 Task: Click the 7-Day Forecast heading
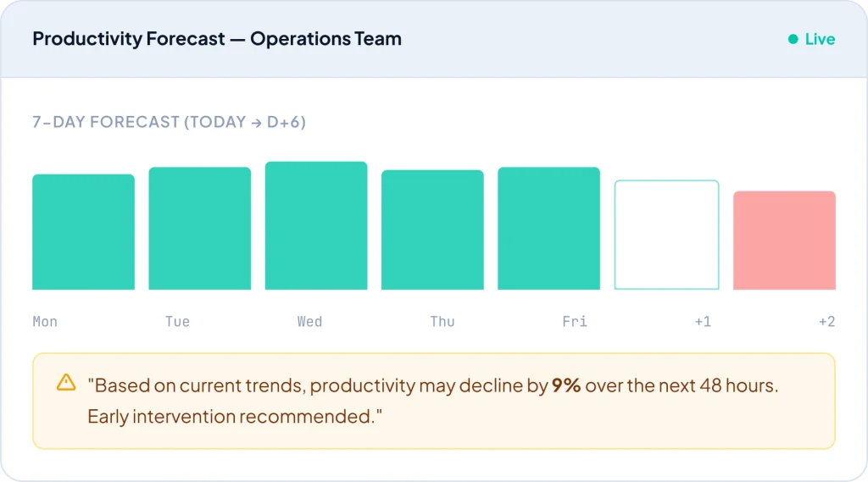[169, 122]
